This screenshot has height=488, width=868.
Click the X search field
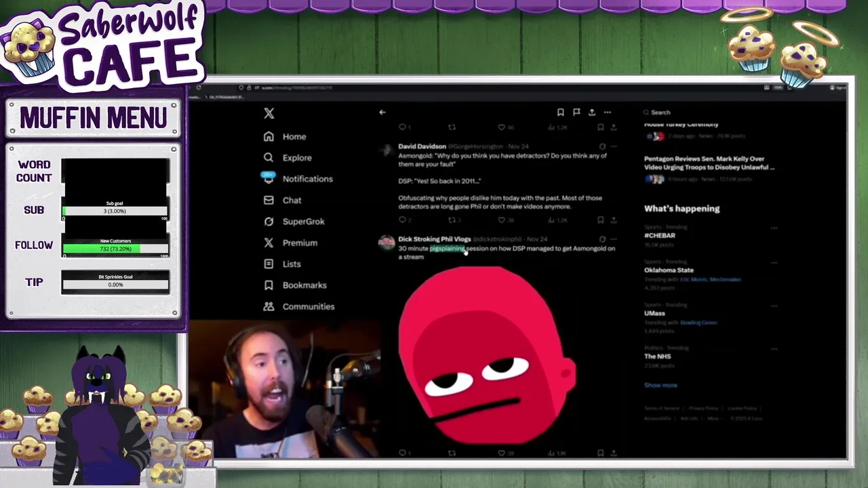click(x=709, y=113)
